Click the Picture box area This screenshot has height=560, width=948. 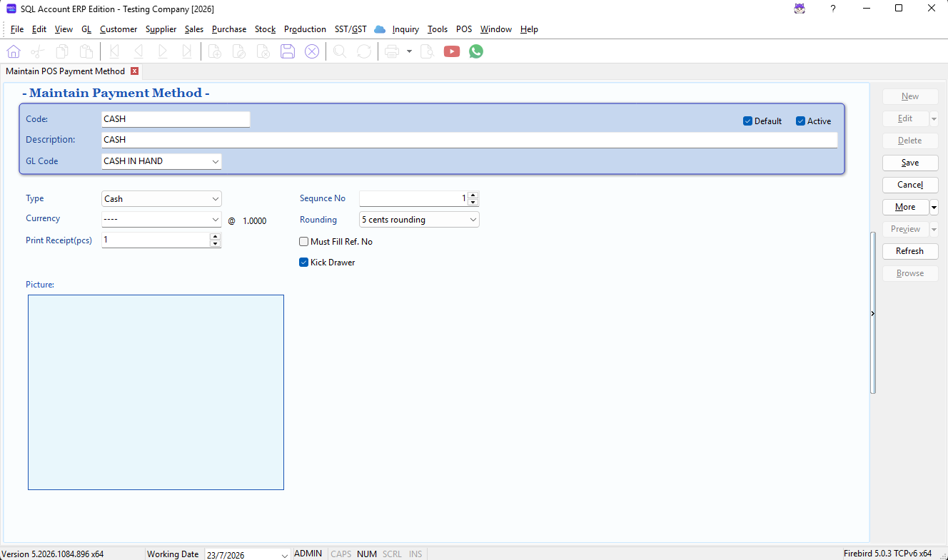tap(156, 392)
